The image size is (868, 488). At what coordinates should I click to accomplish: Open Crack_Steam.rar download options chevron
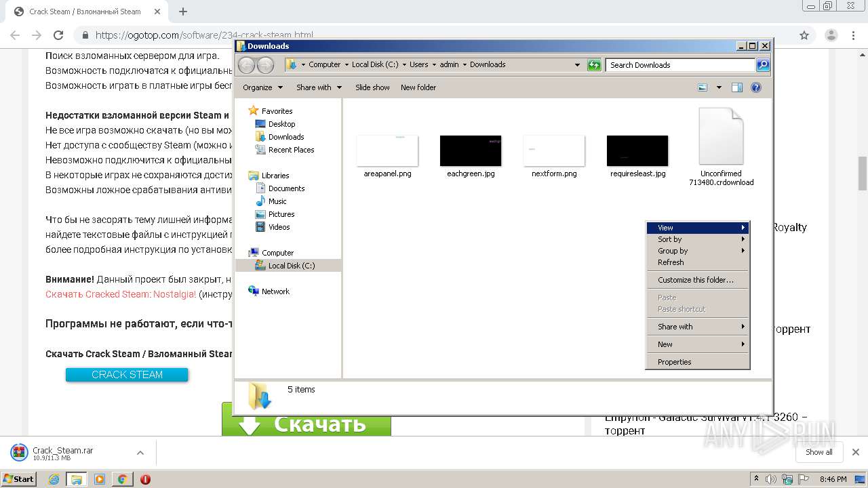(x=140, y=453)
